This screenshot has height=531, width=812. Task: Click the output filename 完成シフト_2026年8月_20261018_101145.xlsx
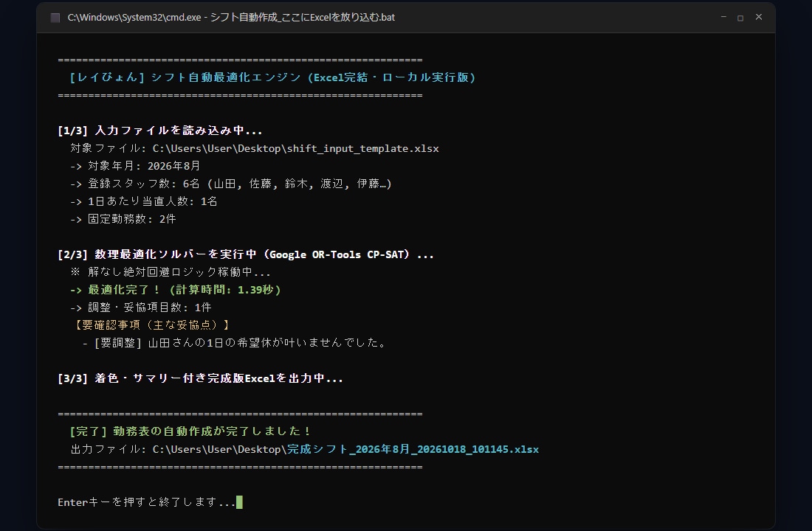click(x=413, y=449)
